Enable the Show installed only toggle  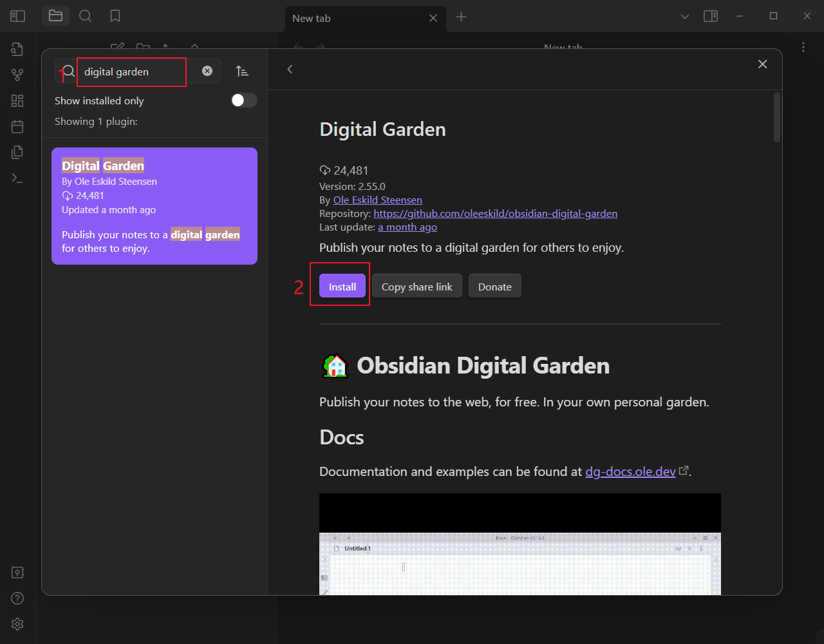[243, 100]
